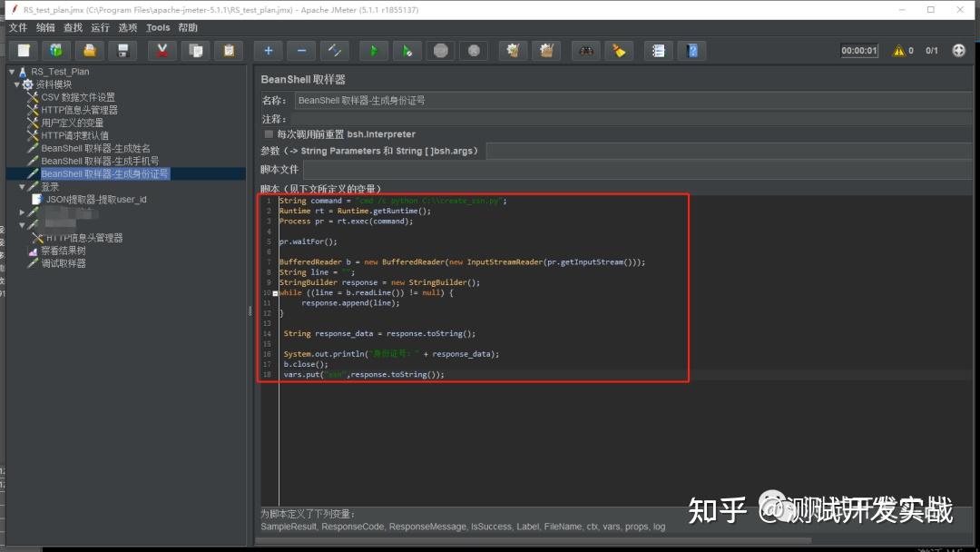Select CSV 数据文件设置 in the tree

[x=77, y=97]
